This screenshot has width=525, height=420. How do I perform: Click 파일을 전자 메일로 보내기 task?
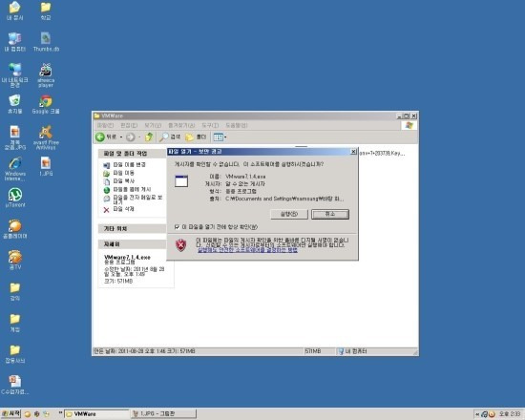click(133, 199)
